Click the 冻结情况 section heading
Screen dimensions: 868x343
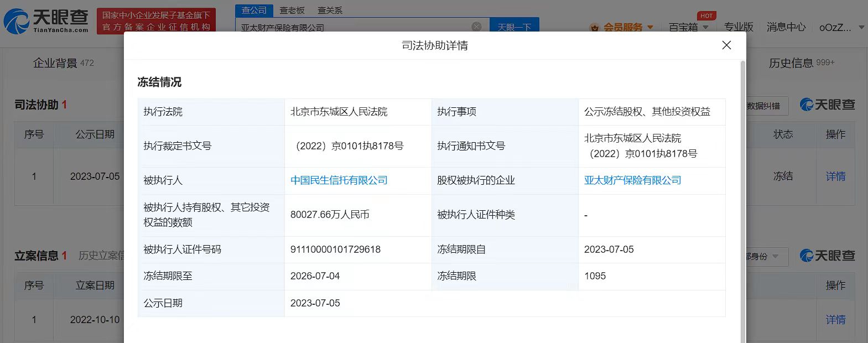click(x=159, y=82)
